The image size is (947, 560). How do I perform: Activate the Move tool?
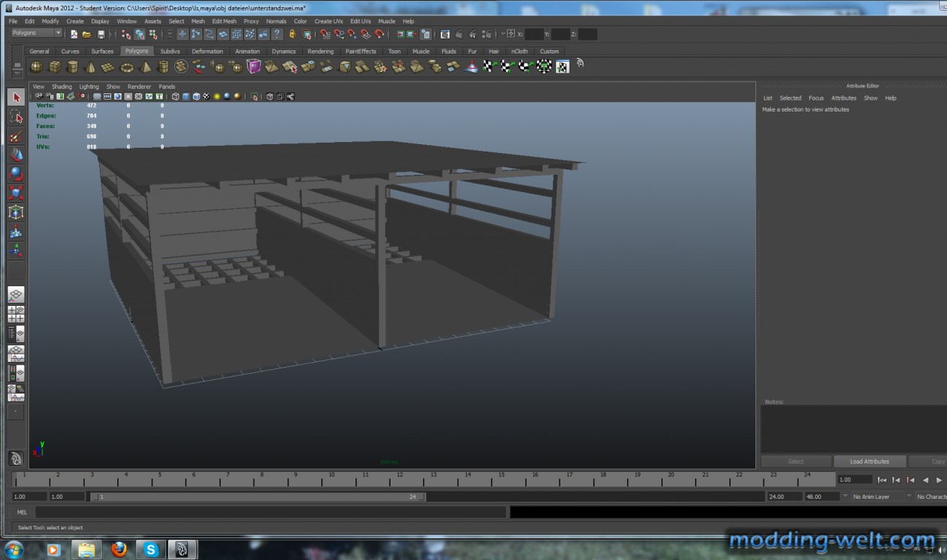coord(16,154)
